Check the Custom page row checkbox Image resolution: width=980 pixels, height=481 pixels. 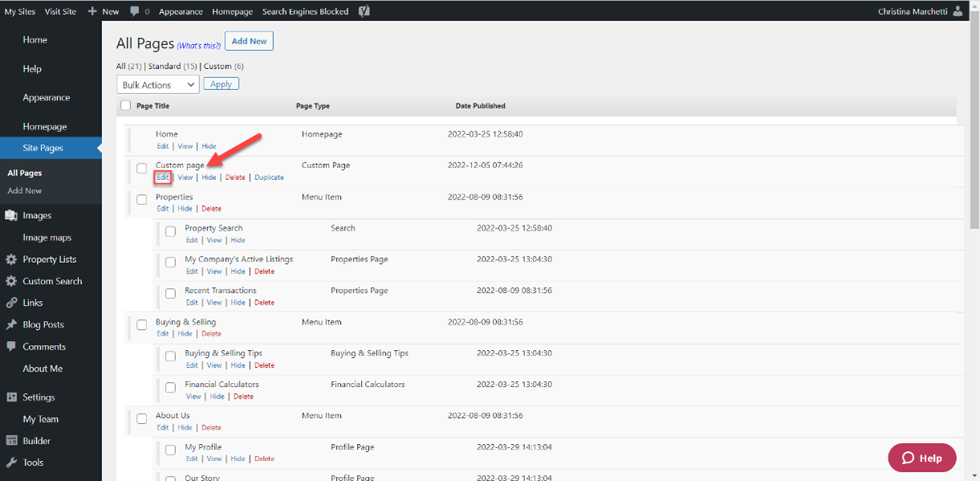(x=141, y=168)
